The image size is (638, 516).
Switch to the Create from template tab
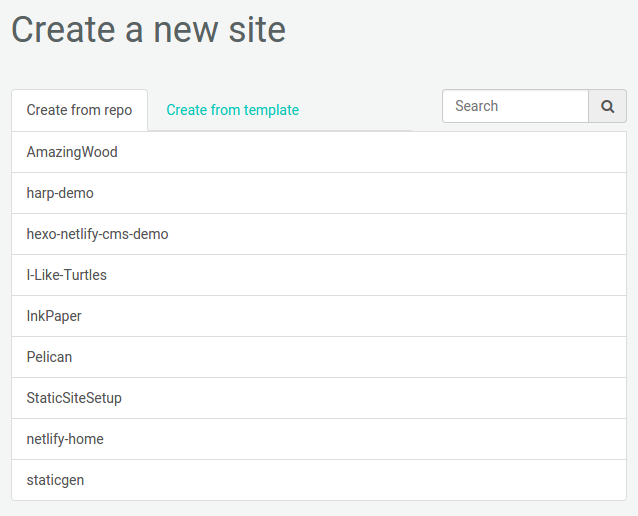232,110
